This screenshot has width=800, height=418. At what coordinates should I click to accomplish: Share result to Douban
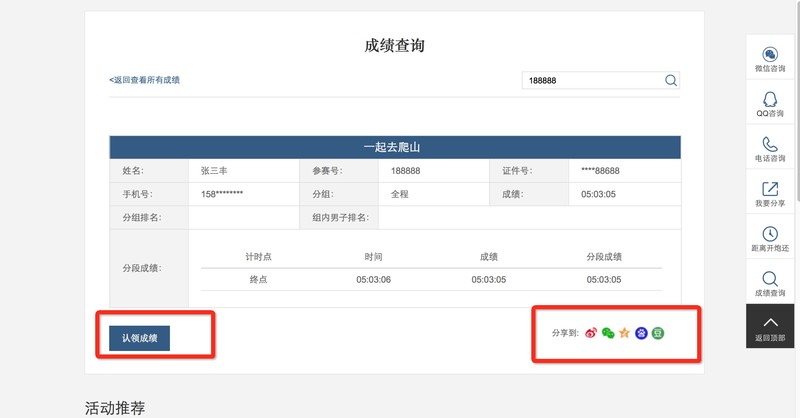pos(658,332)
